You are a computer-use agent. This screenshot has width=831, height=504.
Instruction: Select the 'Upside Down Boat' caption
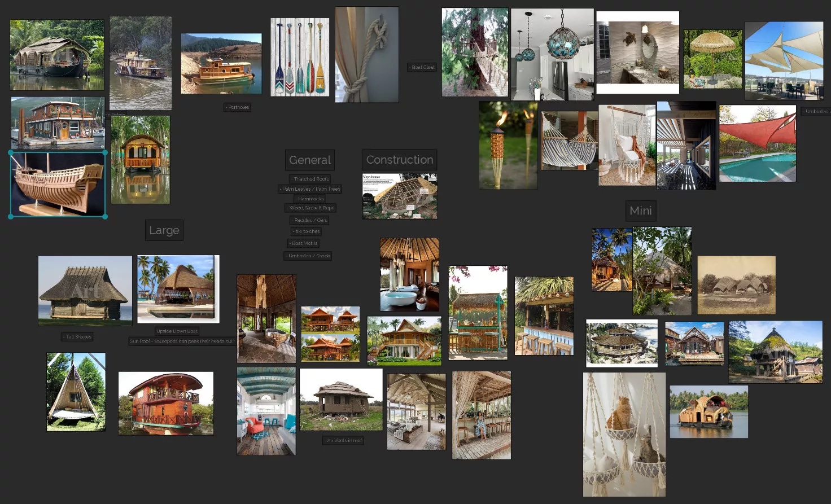click(177, 331)
